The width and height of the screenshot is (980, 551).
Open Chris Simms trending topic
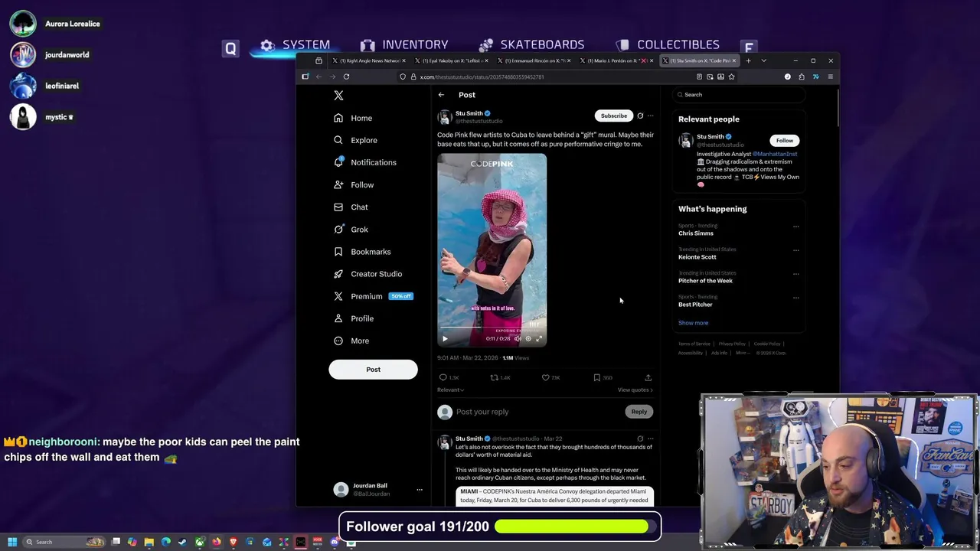pos(696,233)
